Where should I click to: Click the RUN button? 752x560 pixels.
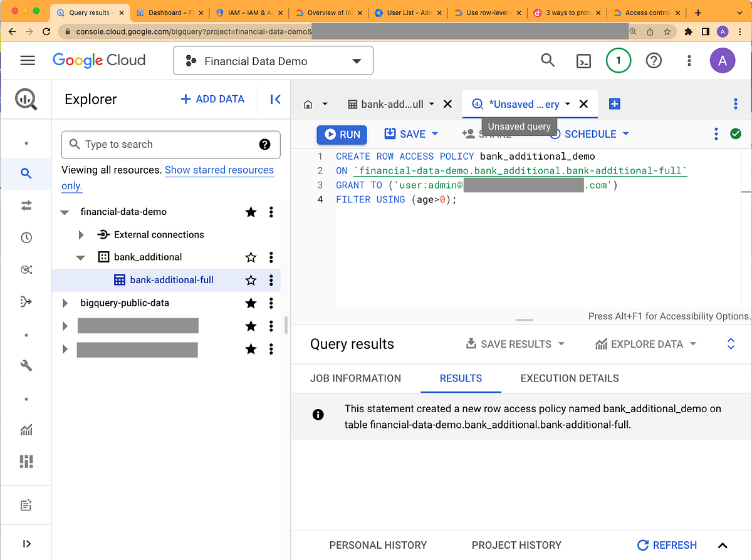[342, 134]
